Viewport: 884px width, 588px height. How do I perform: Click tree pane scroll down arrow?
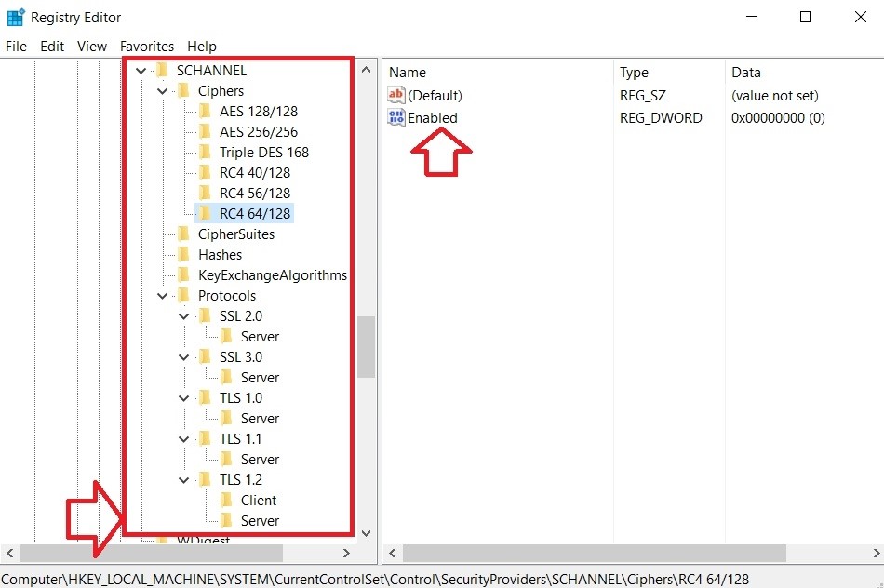click(366, 533)
